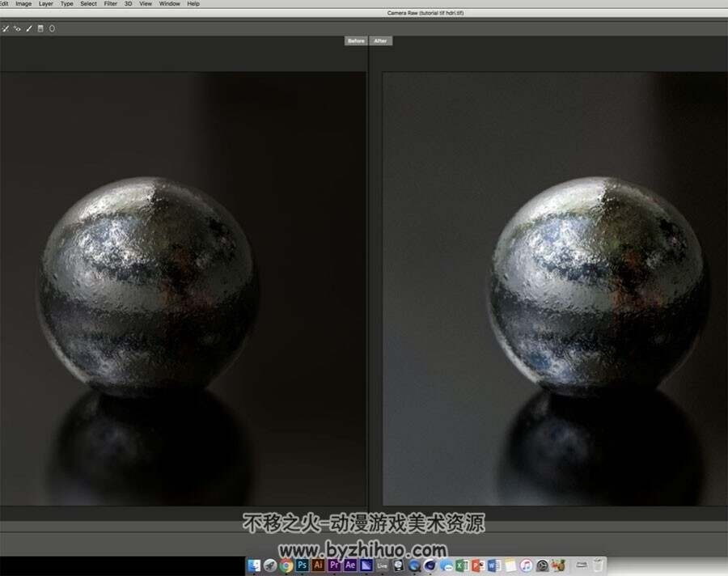Click the Before preview image of sphere
This screenshot has height=576, width=728.
click(x=183, y=289)
